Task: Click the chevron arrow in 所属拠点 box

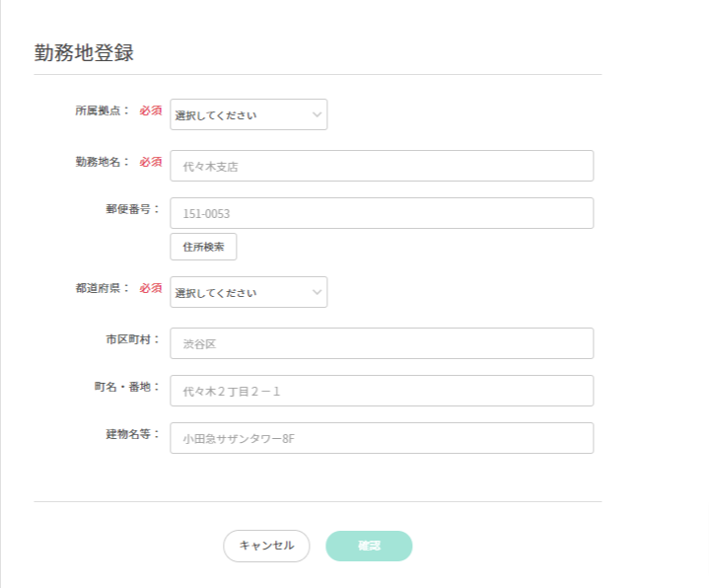Action: tap(317, 114)
